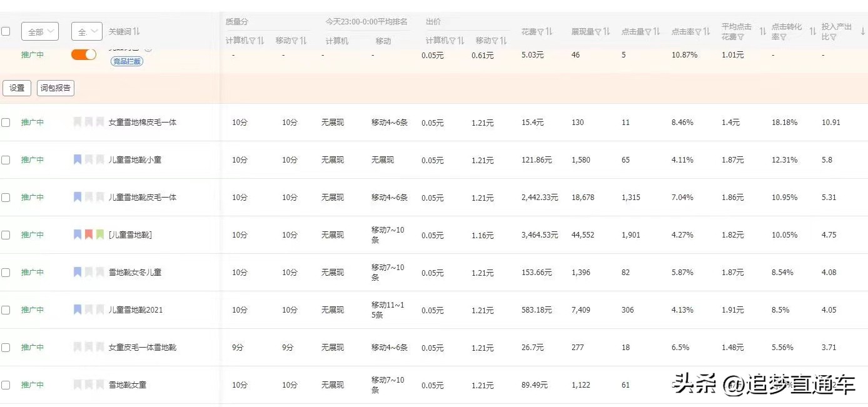Toggle off the orange promotion switch
The width and height of the screenshot is (868, 407).
[83, 54]
